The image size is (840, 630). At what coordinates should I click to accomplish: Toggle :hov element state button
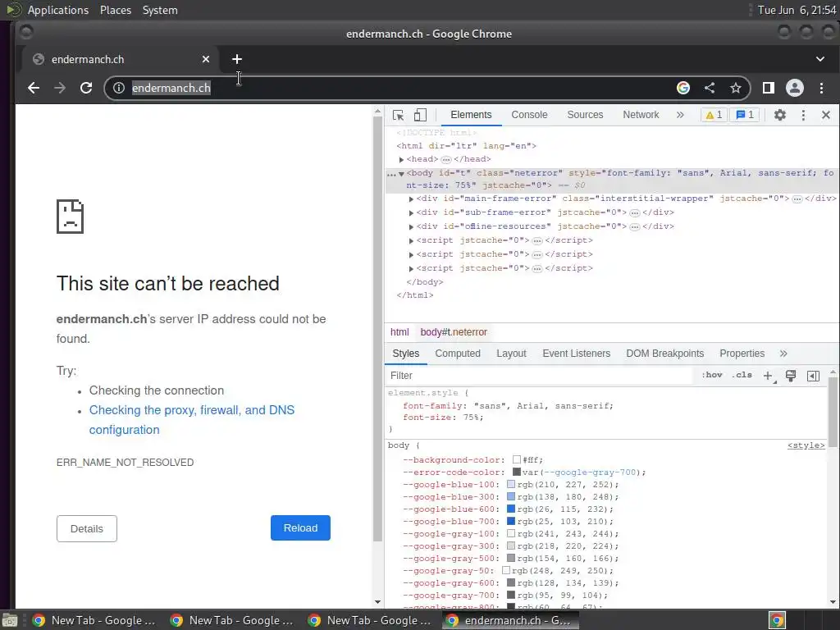(x=712, y=375)
